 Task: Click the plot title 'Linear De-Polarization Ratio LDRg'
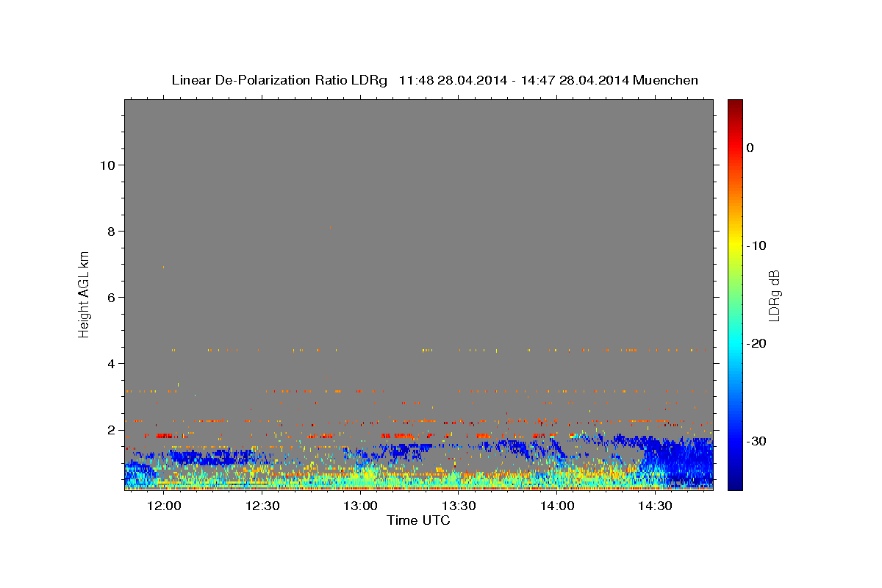[279, 80]
